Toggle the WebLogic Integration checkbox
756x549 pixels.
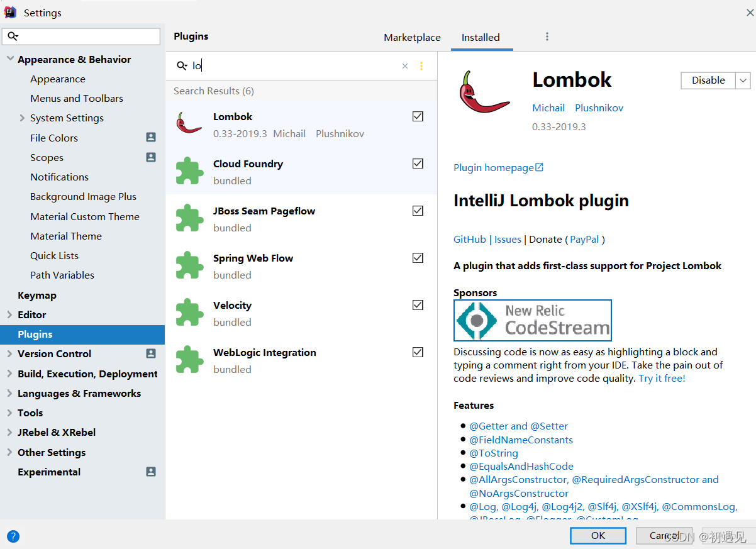[418, 352]
